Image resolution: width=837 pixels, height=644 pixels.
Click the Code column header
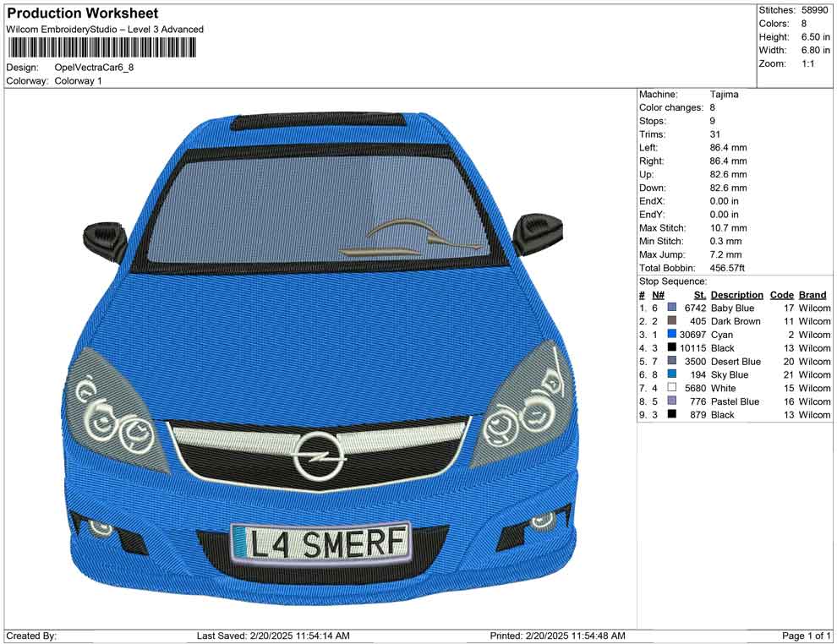click(782, 294)
